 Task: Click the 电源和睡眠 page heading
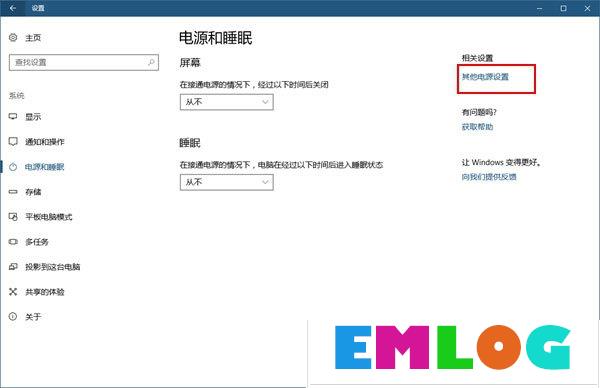point(216,38)
